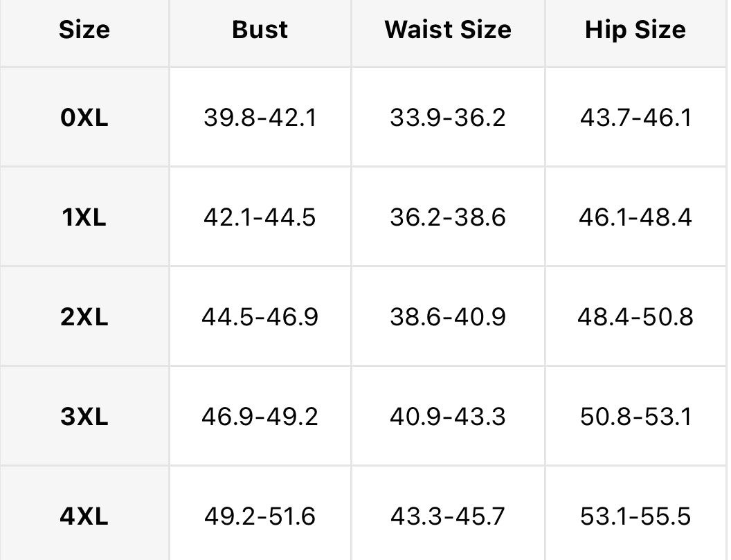The height and width of the screenshot is (560, 731).
Task: Click the Hip Size column header
Action: pyautogui.click(x=635, y=30)
